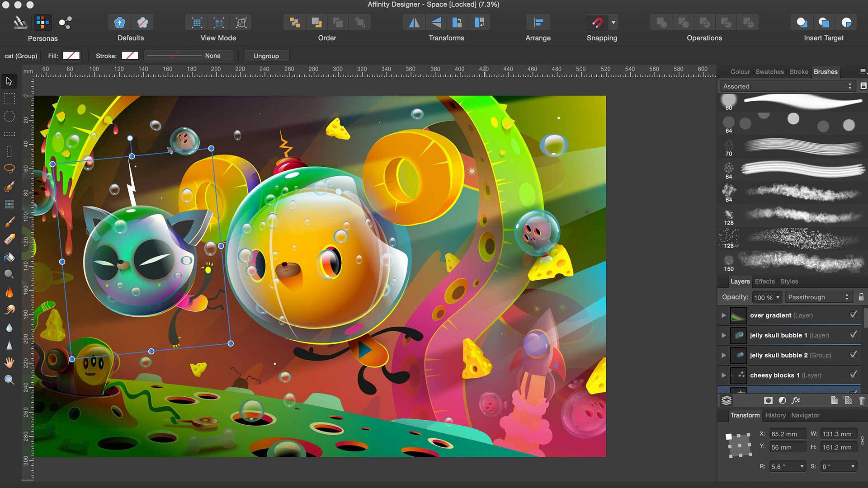Uncheck cheesy blocks 1 layer visibility
The height and width of the screenshot is (488, 868).
853,375
